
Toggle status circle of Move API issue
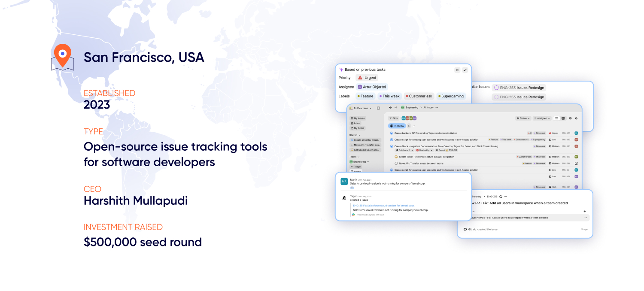click(396, 163)
